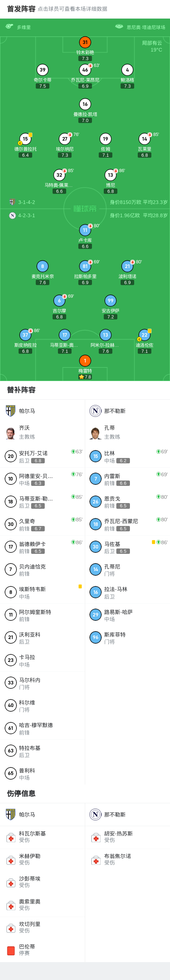
Task: Open Napoli coach Conte's profile photo
Action: [x=96, y=433]
